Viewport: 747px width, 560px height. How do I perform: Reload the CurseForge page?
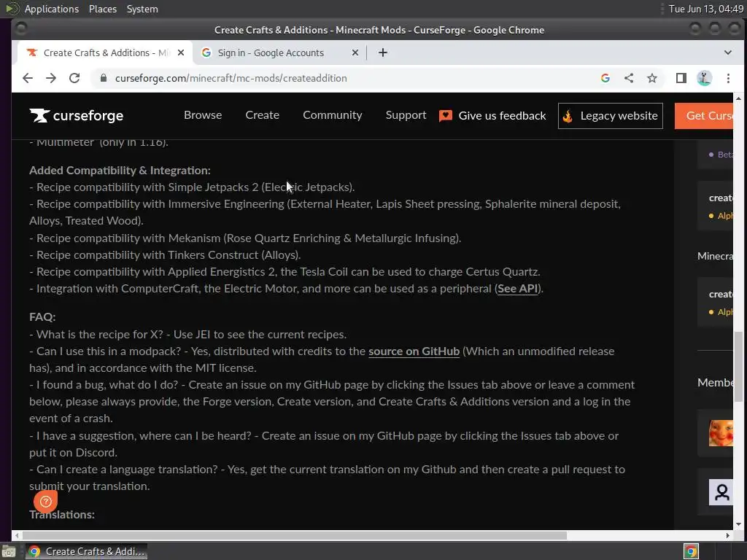(74, 78)
